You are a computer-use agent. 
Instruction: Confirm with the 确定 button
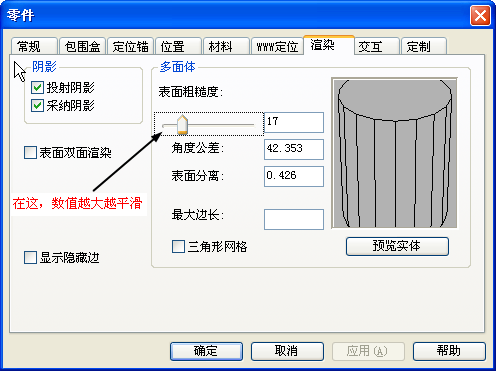pyautogui.click(x=206, y=351)
